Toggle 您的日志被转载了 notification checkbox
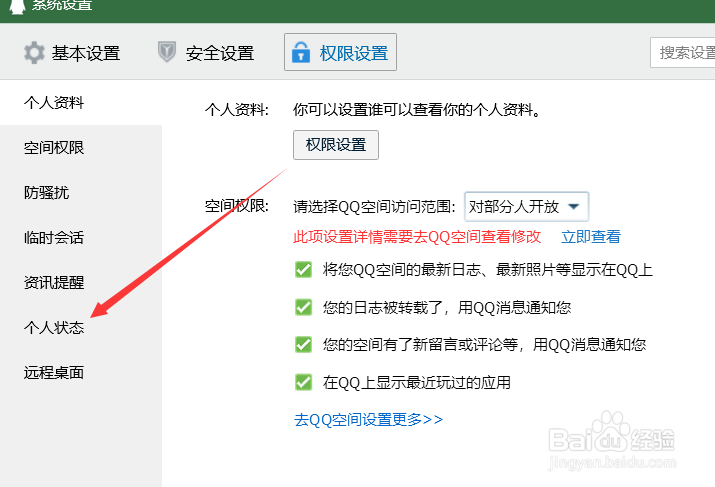Screen dimensions: 715x487 [x=303, y=307]
